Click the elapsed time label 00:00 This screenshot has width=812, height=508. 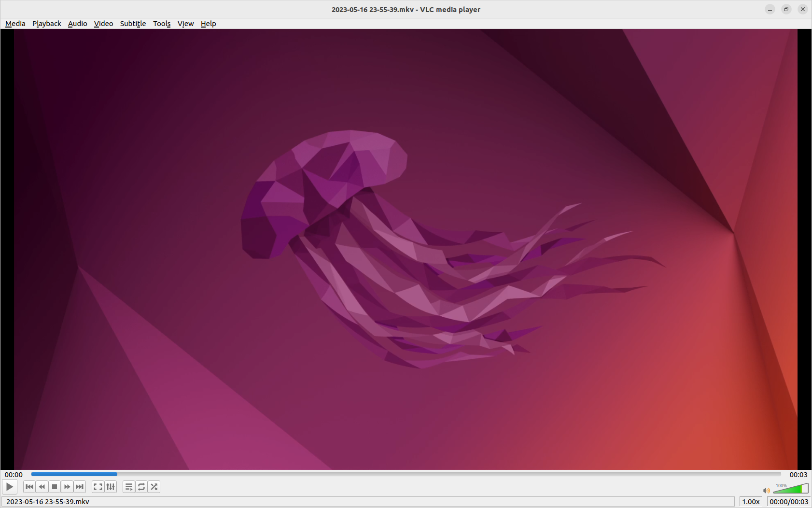(x=14, y=475)
